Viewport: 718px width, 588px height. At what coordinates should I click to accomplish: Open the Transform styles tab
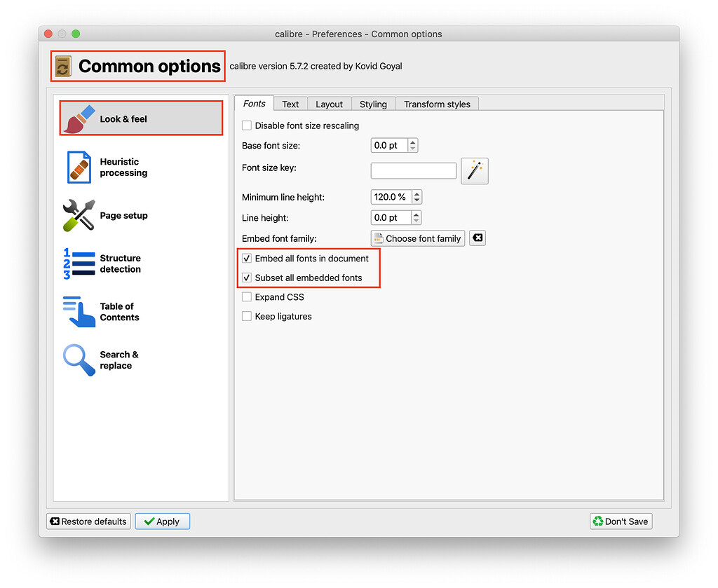(437, 104)
